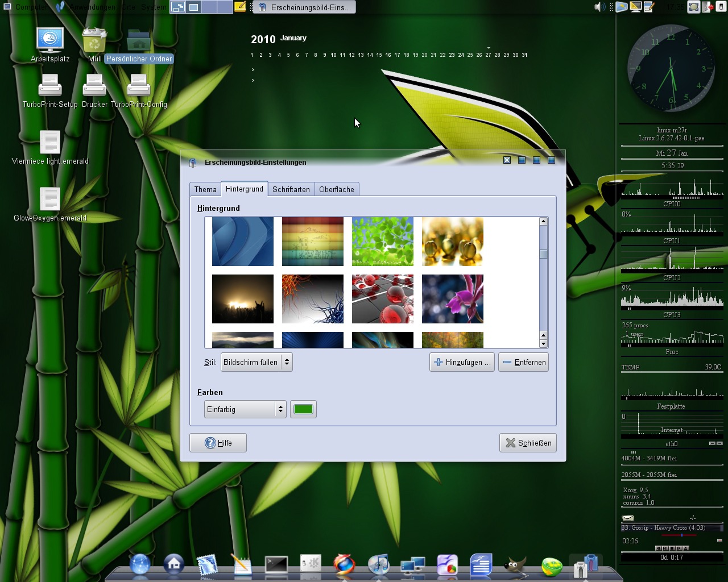
Task: Click the analog clock widget
Action: (x=671, y=69)
